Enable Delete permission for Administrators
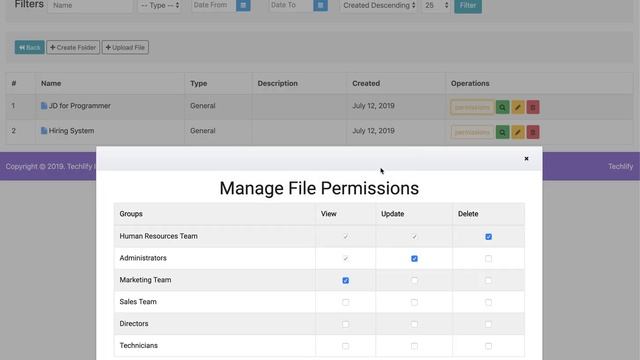The width and height of the screenshot is (640, 360). coord(489,259)
